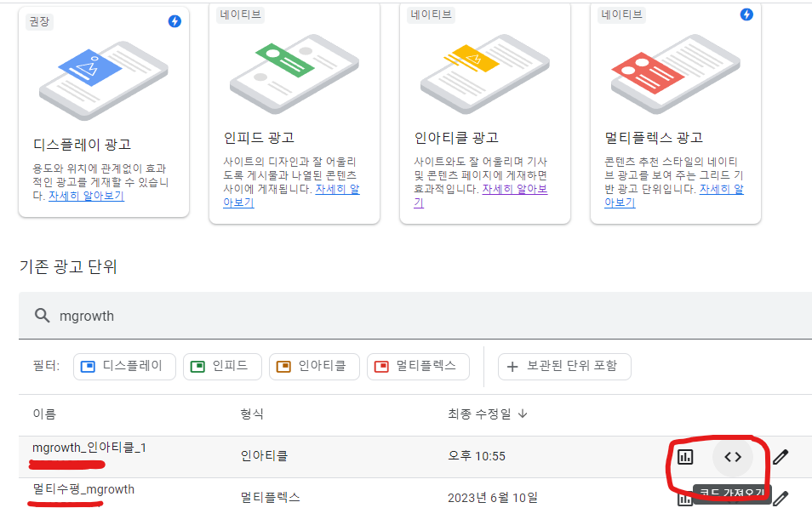812x508 pixels.
Task: Click the 인아티클 광고 card thumbnail
Action: [484, 75]
